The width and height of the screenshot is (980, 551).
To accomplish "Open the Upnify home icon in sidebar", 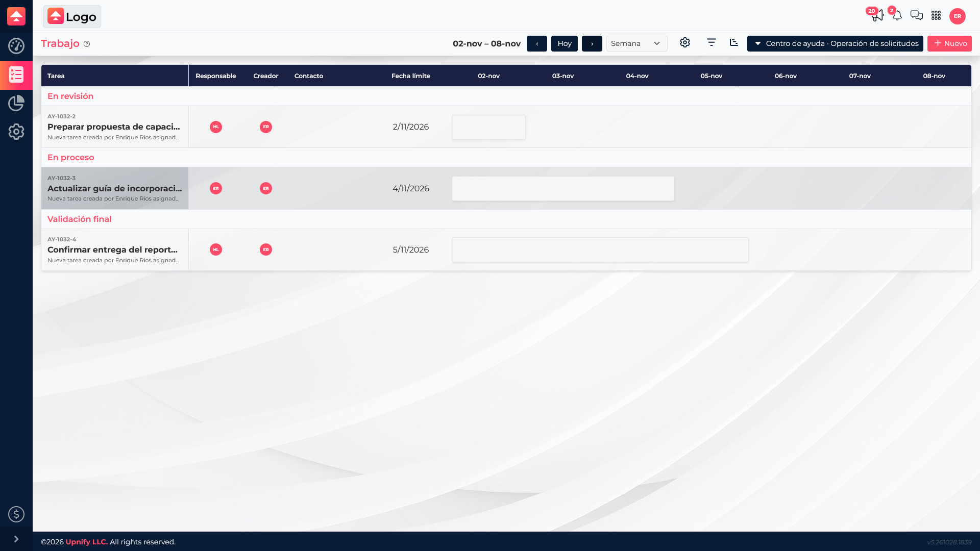I will [16, 16].
